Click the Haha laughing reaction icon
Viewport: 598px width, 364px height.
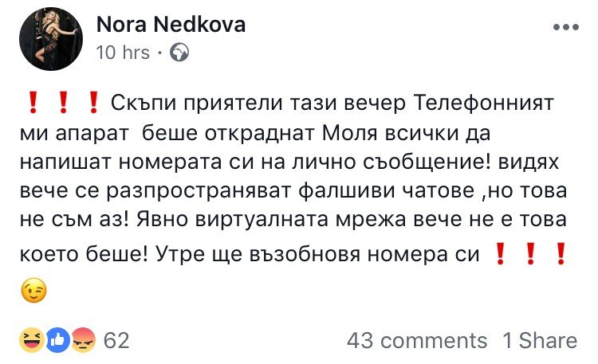tap(33, 340)
